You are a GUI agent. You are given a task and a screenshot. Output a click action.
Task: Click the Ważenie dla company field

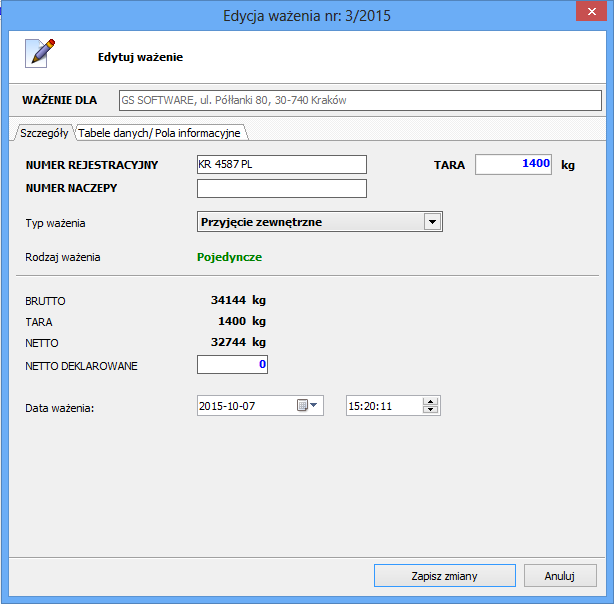pos(359,100)
